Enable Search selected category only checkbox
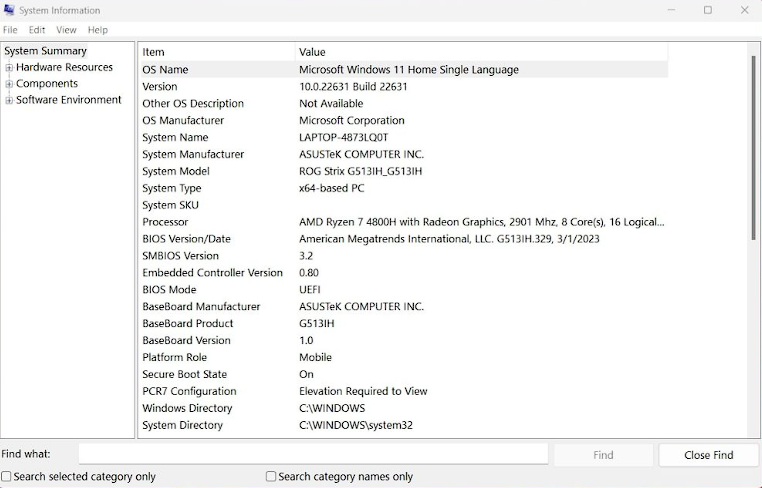 6,476
